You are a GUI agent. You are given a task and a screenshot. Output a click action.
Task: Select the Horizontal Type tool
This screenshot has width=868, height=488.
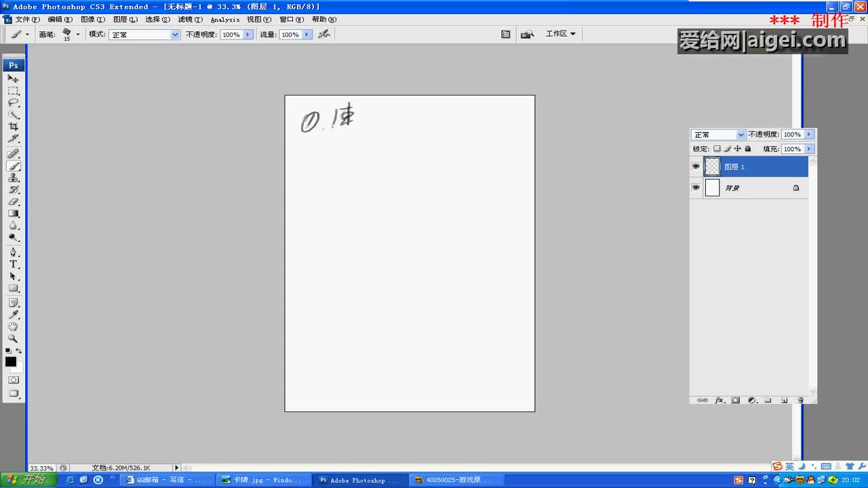coord(14,264)
